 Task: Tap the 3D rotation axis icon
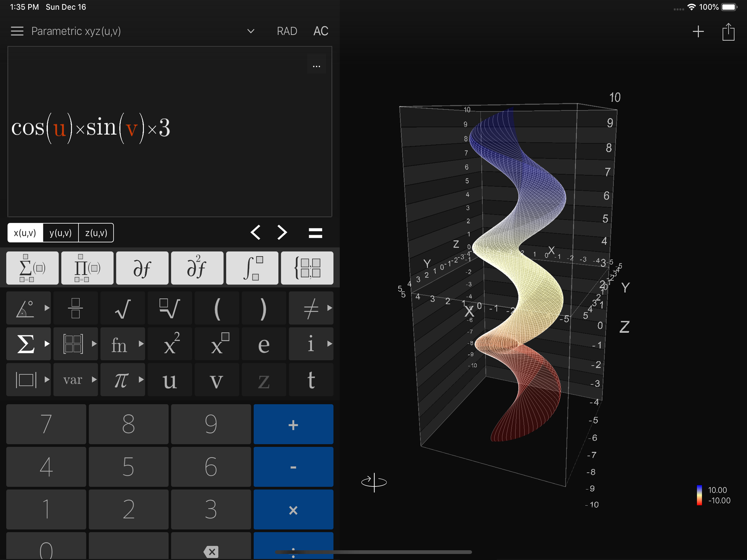tap(374, 482)
